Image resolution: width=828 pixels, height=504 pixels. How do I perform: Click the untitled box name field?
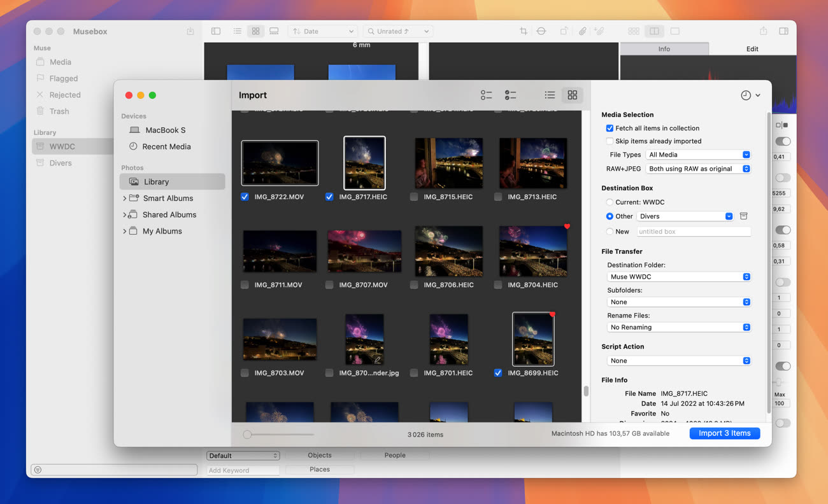tap(693, 232)
